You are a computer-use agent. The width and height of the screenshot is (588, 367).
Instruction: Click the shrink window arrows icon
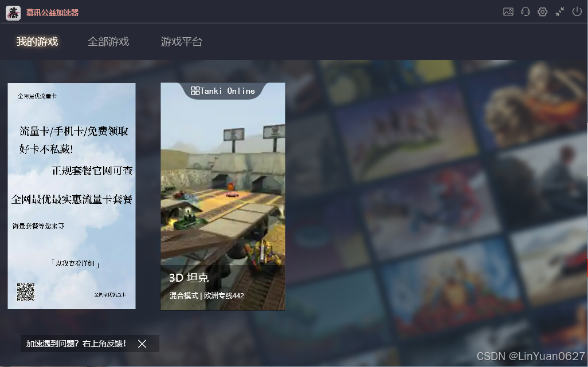(x=560, y=12)
